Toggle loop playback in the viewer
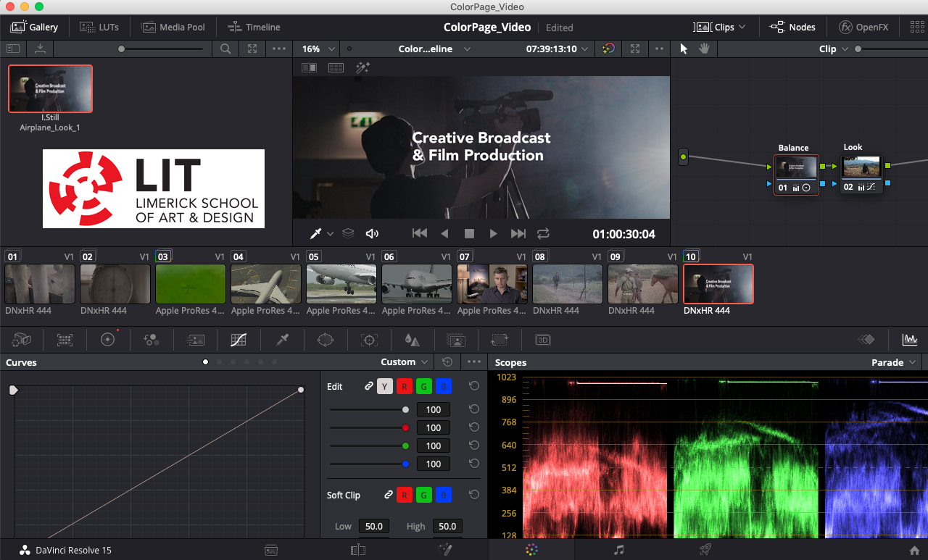The height and width of the screenshot is (560, 928). tap(543, 233)
